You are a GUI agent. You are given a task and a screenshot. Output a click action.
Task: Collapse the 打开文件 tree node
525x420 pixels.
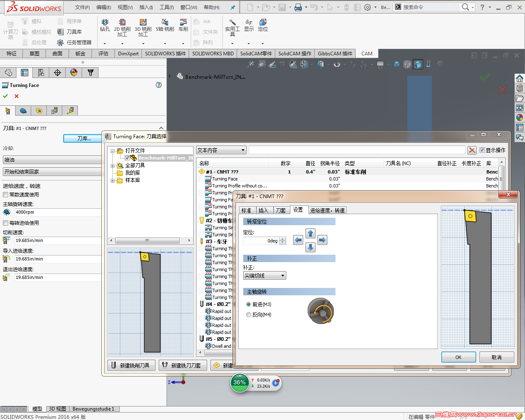pyautogui.click(x=113, y=151)
